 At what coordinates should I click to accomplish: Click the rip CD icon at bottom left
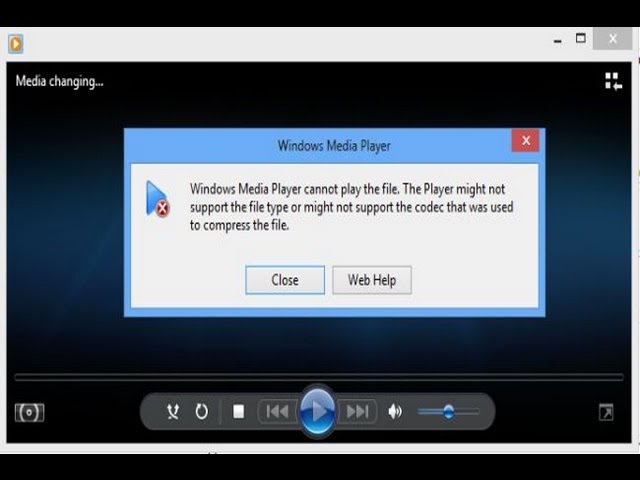(x=29, y=412)
